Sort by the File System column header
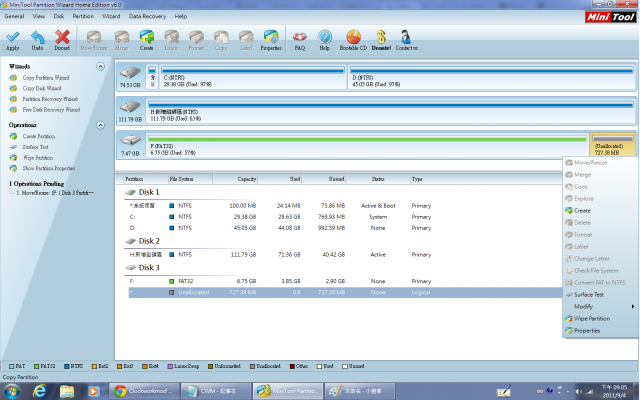Screen dimensions: 640x400 point(190,179)
